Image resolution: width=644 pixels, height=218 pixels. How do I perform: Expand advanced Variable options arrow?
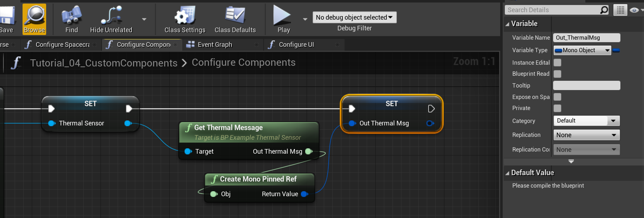(571, 162)
